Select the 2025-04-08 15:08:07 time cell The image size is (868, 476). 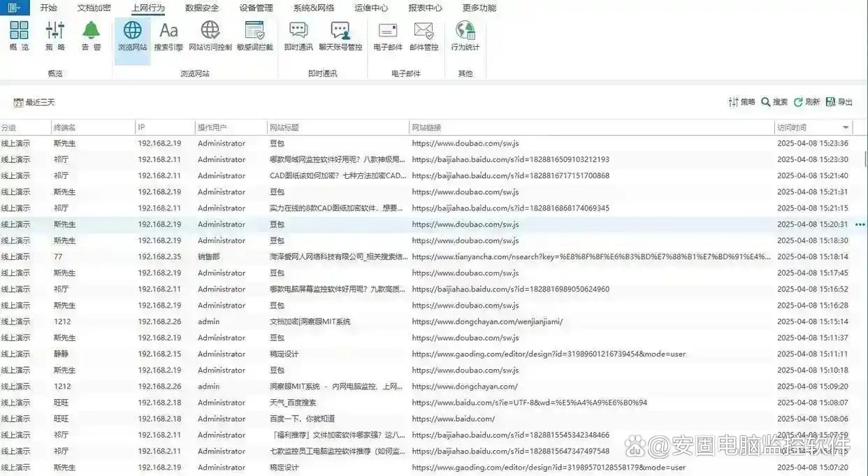tap(813, 403)
